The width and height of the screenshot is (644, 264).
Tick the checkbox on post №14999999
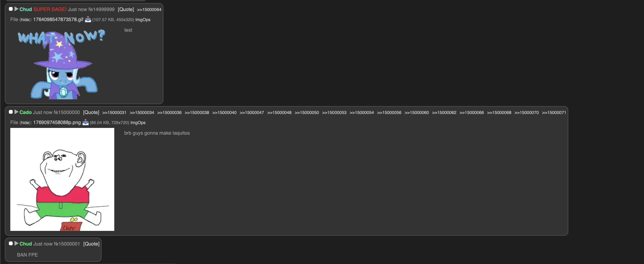pos(11,9)
